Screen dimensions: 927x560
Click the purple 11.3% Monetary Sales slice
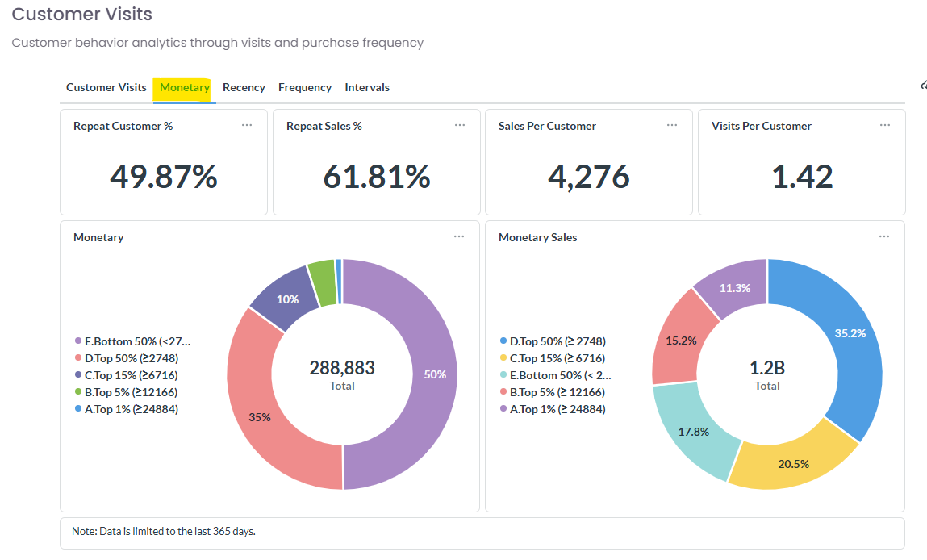[x=735, y=288]
